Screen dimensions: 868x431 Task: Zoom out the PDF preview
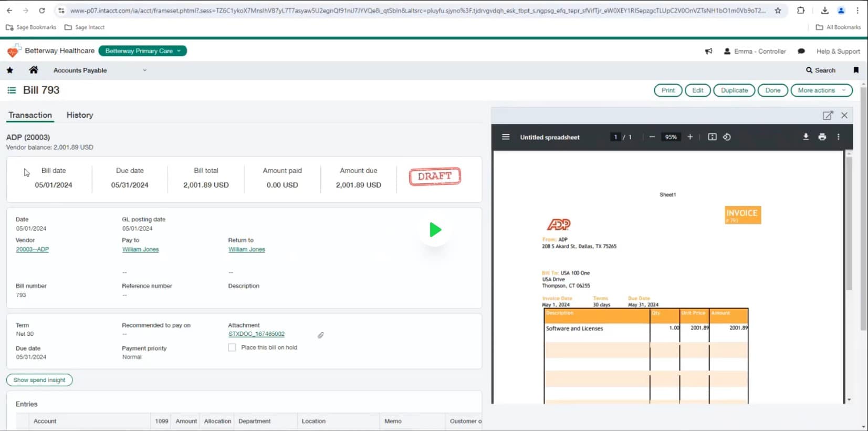652,137
